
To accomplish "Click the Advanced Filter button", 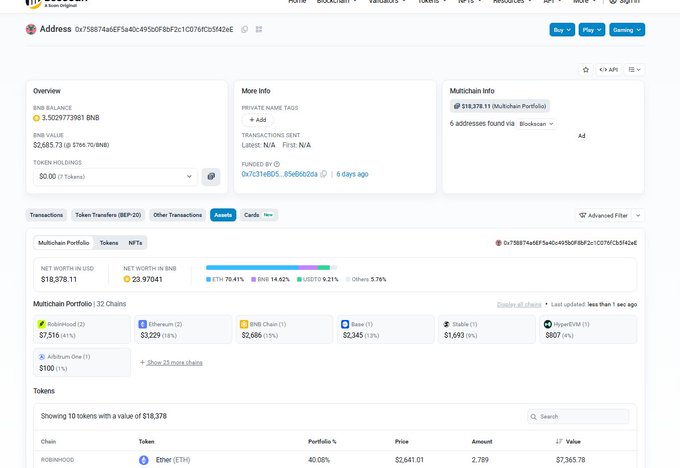I will [603, 215].
